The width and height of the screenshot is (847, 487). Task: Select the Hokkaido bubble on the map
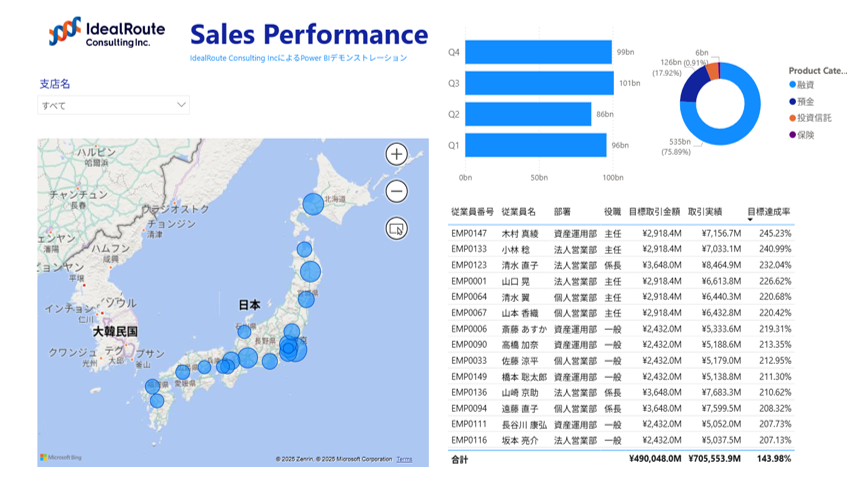click(313, 204)
